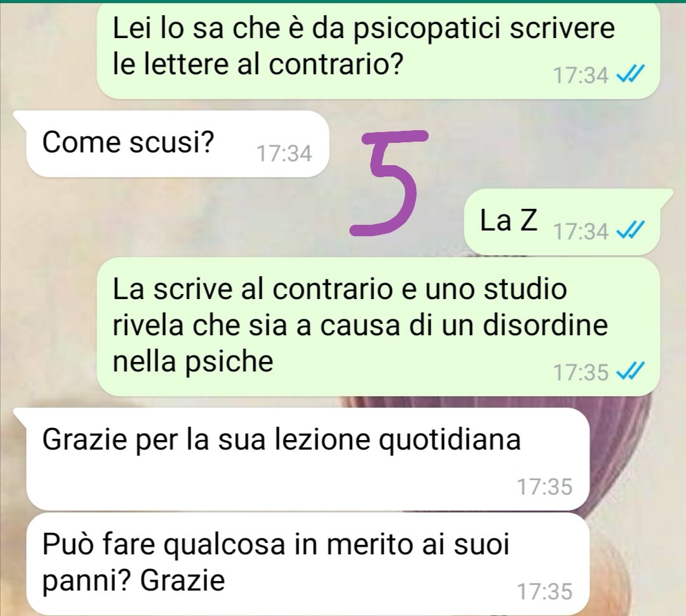This screenshot has height=616, width=686.
Task: Select the "Come scusi?" received message
Action: pos(177,144)
